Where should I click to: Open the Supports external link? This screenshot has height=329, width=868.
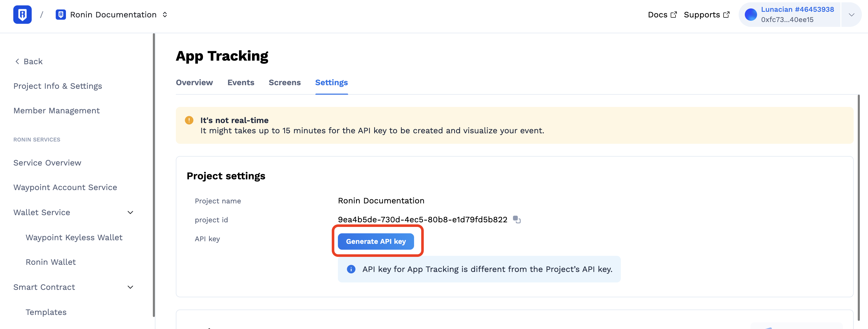(706, 15)
